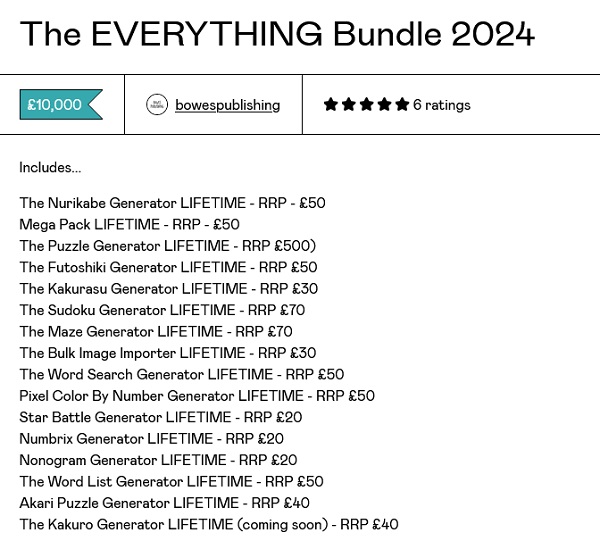The height and width of the screenshot is (541, 600).
Task: Click the third rating star
Action: click(367, 104)
